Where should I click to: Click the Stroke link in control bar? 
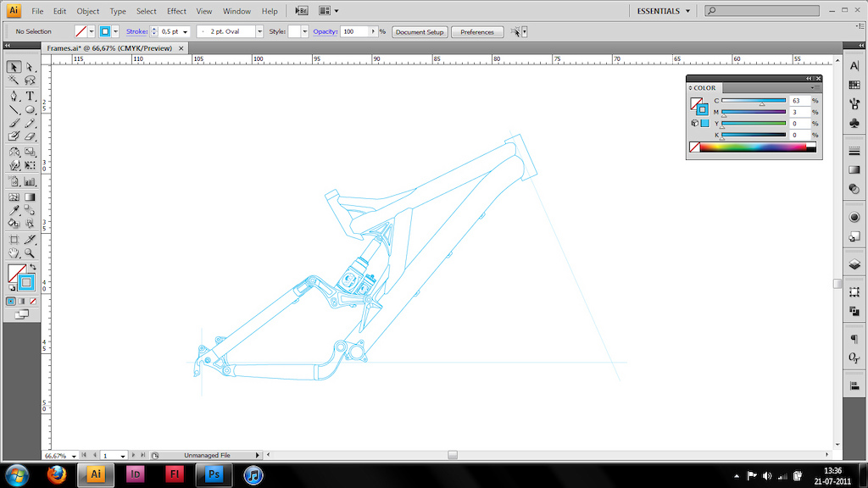coord(136,31)
